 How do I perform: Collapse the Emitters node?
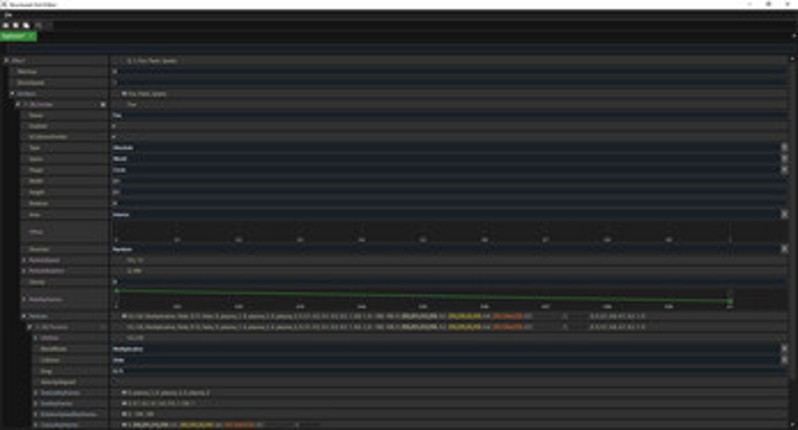pyautogui.click(x=12, y=94)
